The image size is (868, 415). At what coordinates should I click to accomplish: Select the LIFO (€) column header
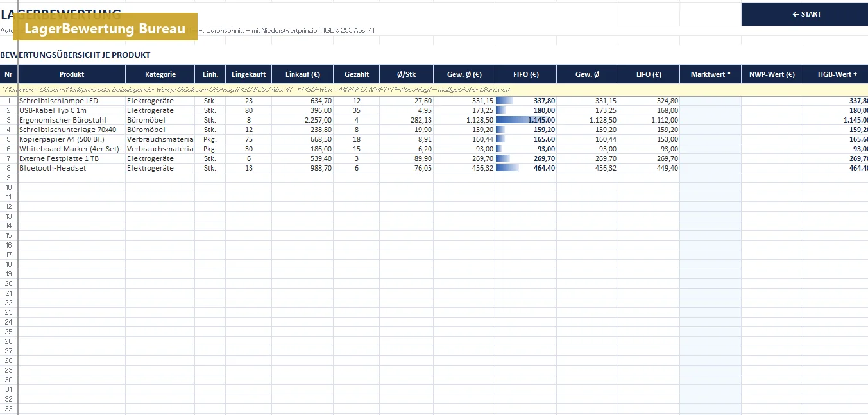point(649,74)
